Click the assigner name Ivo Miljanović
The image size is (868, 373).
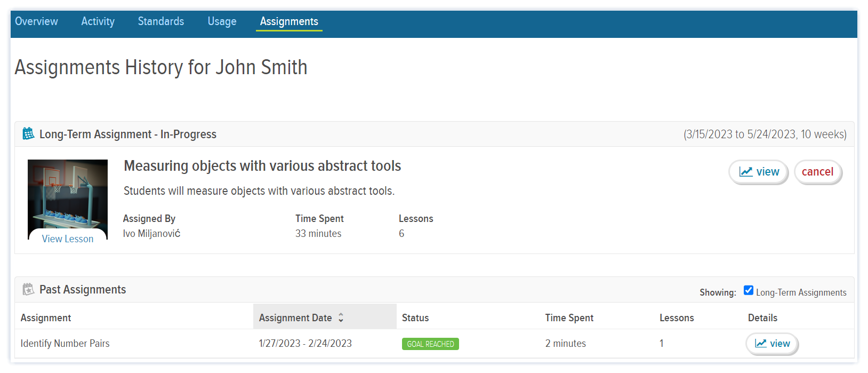(x=151, y=234)
